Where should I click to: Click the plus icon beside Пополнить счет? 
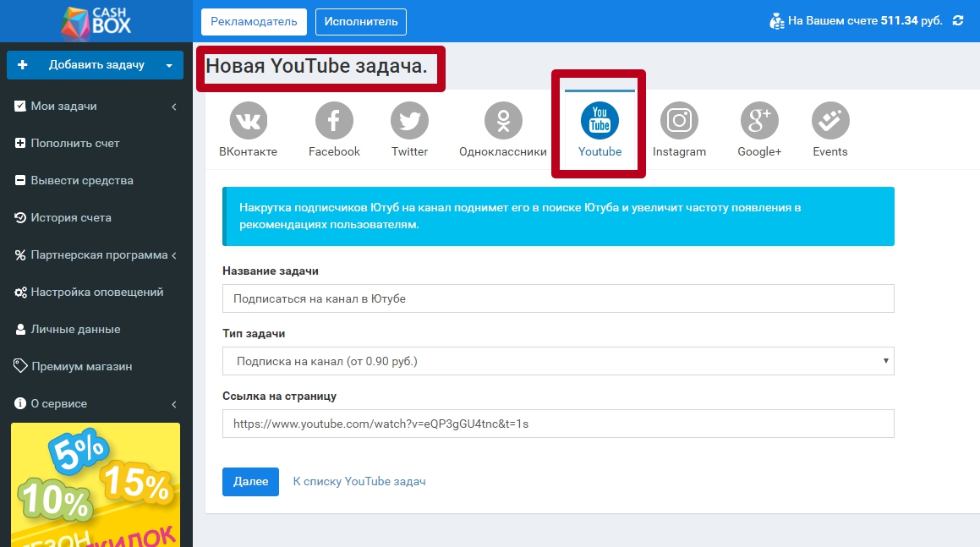[20, 143]
